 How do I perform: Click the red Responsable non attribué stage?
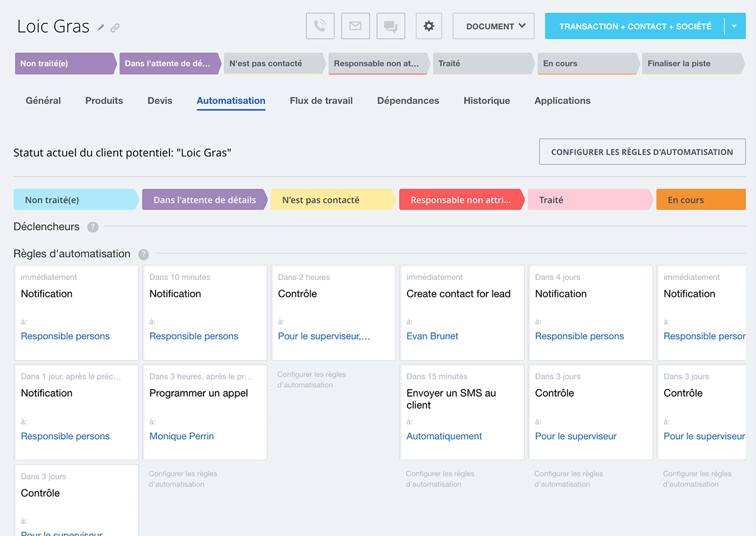(x=461, y=200)
